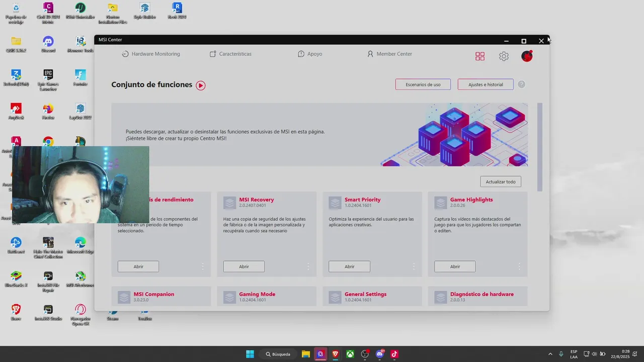Click Actualizar todo button

pos(501,182)
